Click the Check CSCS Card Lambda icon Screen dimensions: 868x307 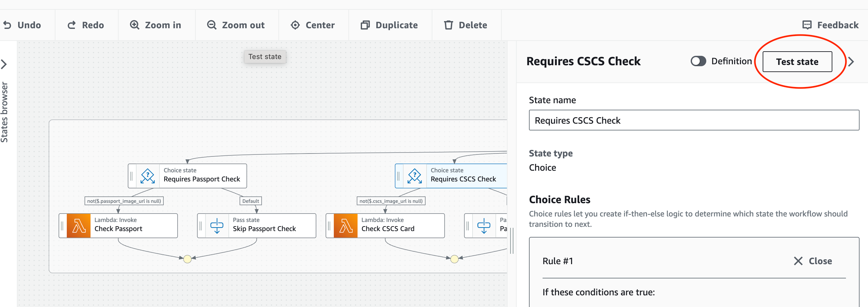pos(346,226)
